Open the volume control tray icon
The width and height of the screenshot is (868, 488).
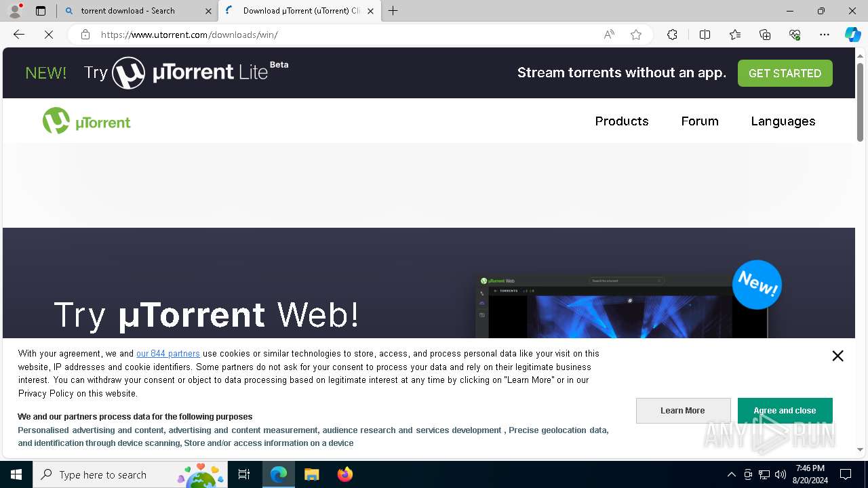pos(781,474)
